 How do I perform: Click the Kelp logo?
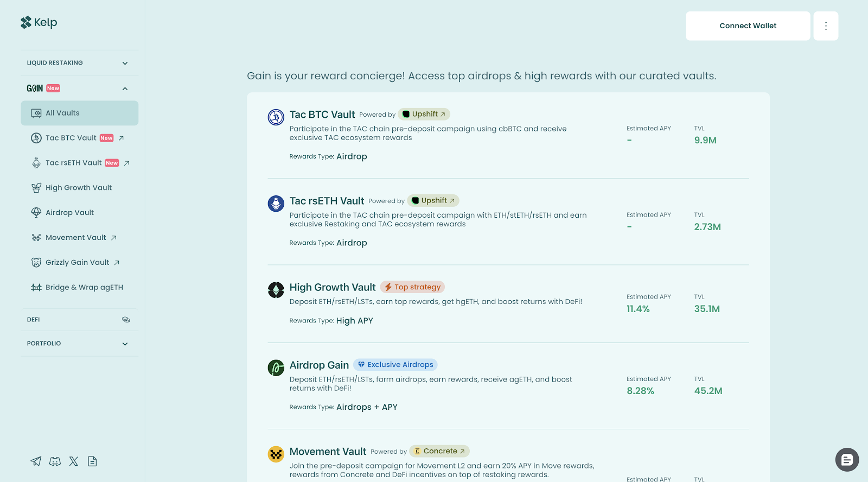tap(39, 22)
